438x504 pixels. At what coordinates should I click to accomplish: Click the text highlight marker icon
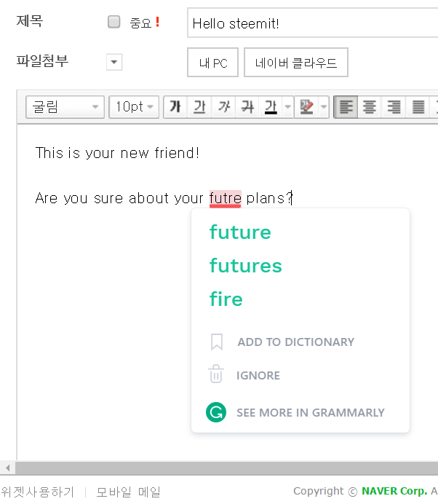click(306, 107)
